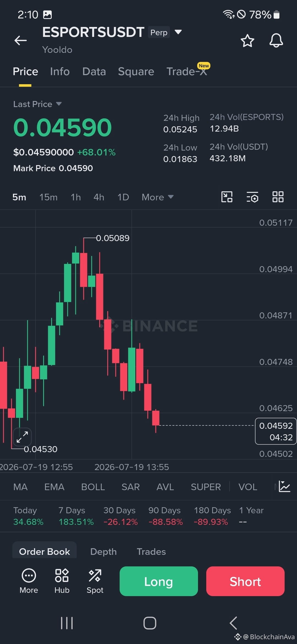Tap the 180 Days -89.93% performance

click(212, 516)
